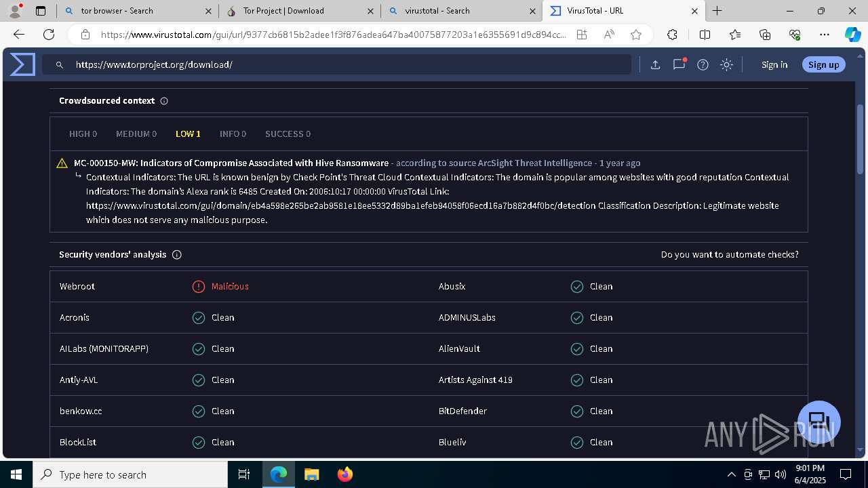Select the INFO 0 filter tab
868x488 pixels.
233,134
